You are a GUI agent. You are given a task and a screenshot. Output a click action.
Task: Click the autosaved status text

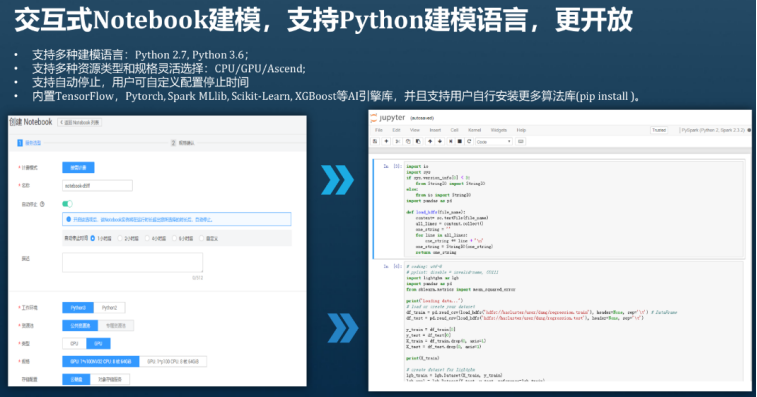(x=422, y=118)
